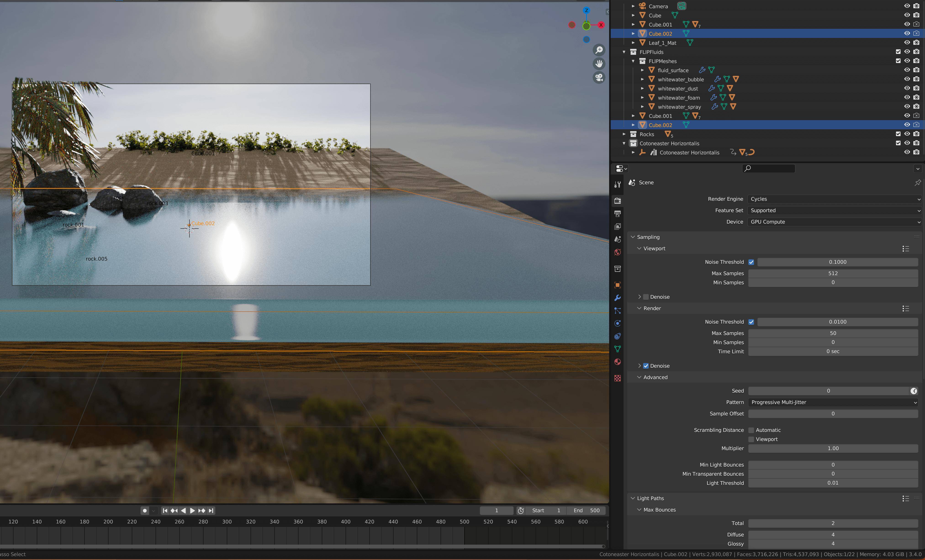Open the Modifier Properties wrench tab
Image resolution: width=925 pixels, height=560 pixels.
pos(617,298)
